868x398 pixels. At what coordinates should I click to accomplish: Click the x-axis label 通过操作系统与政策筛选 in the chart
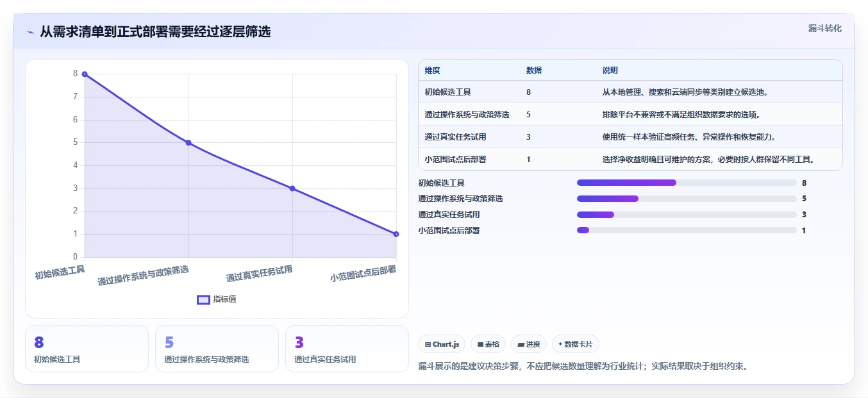click(143, 275)
